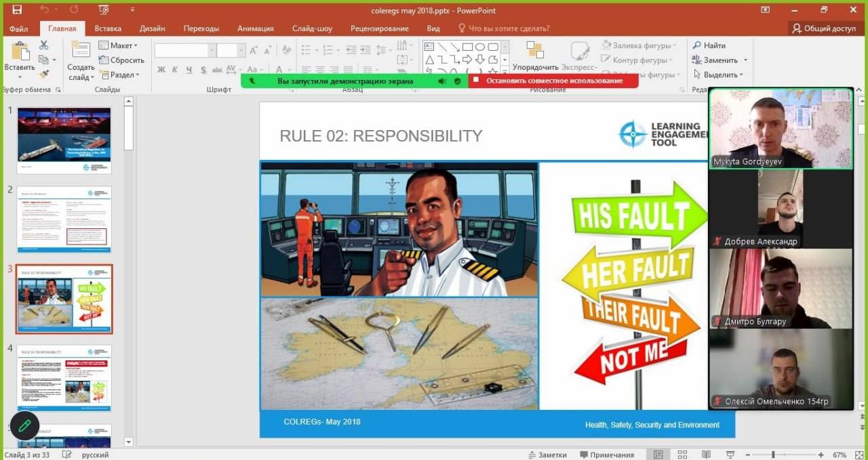Toggle italic К formatting
The image size is (868, 460).
coord(174,69)
